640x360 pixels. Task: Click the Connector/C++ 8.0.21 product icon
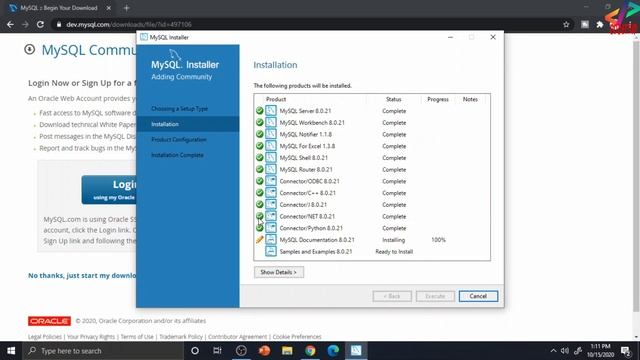tap(271, 193)
